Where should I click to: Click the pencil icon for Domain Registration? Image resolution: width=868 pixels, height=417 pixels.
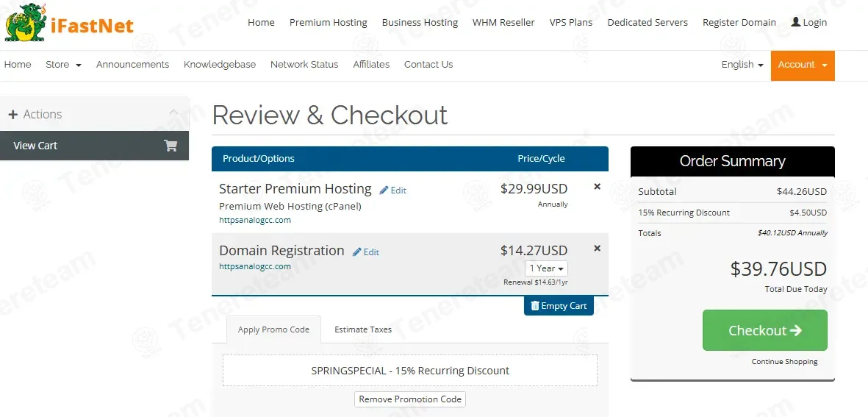coord(357,252)
